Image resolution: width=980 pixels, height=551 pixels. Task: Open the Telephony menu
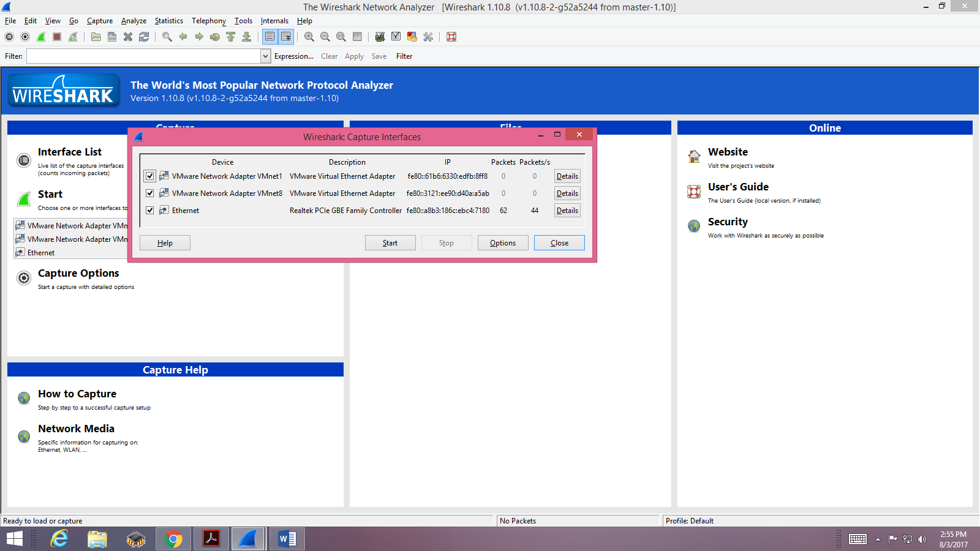(208, 21)
